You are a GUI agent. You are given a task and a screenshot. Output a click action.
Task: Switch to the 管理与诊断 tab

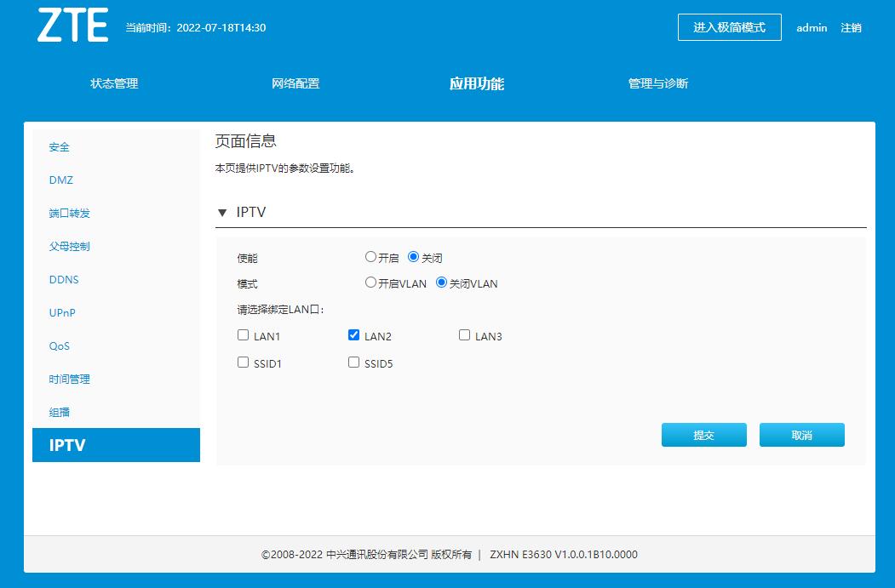pyautogui.click(x=658, y=83)
